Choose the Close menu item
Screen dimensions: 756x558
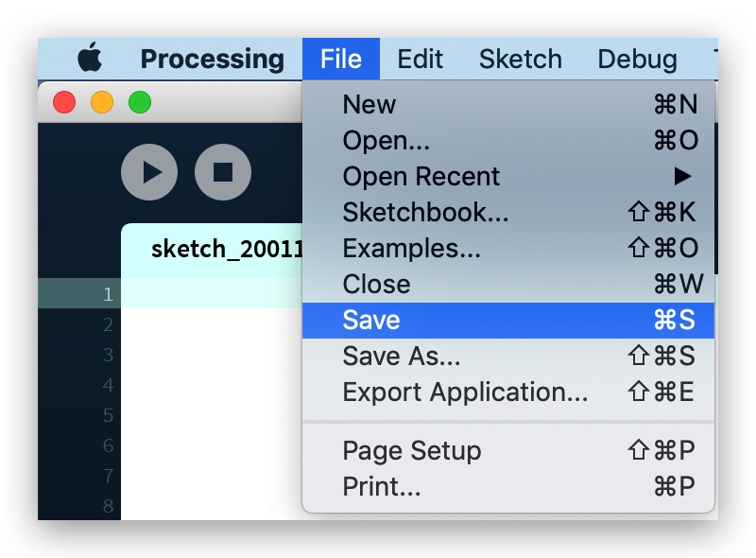tap(508, 284)
